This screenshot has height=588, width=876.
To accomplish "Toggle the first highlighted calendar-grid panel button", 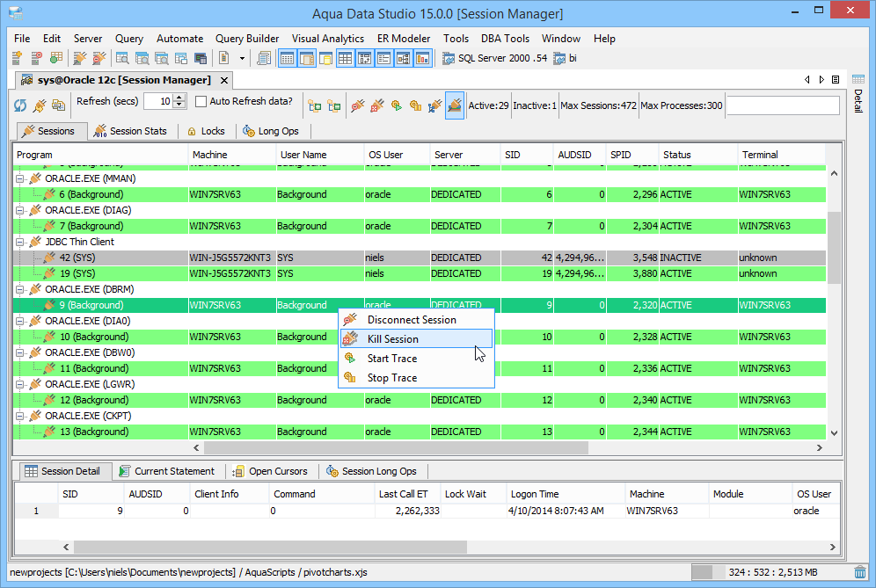I will pyautogui.click(x=287, y=58).
